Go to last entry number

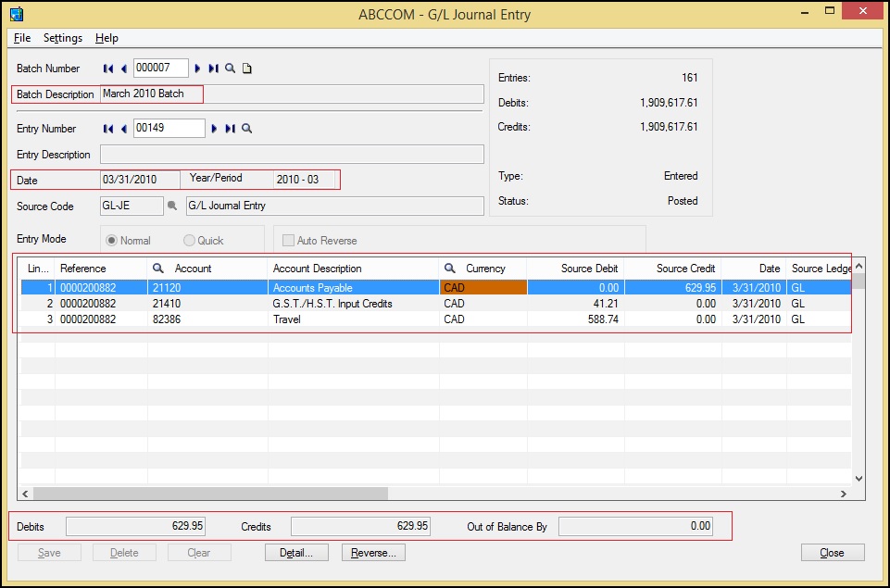click(x=230, y=129)
